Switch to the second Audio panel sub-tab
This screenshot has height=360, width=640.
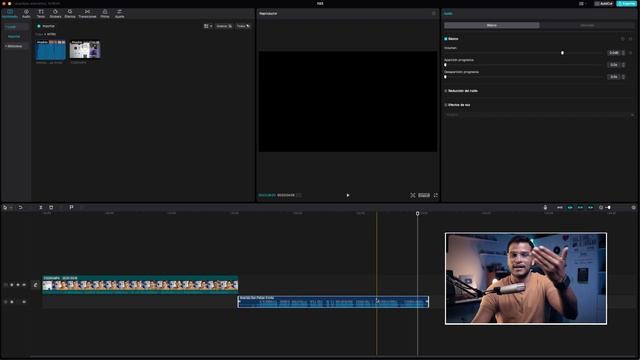[x=587, y=25]
